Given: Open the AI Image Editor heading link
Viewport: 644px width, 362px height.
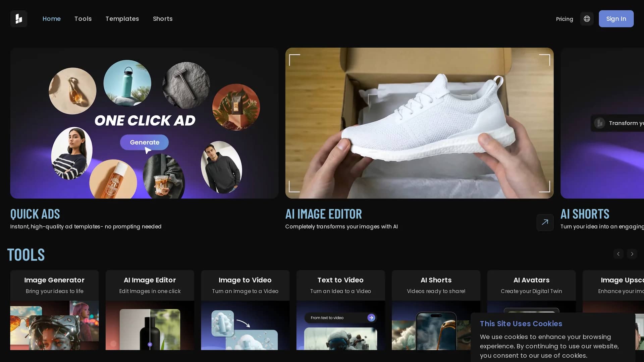Looking at the screenshot, I should (323, 214).
